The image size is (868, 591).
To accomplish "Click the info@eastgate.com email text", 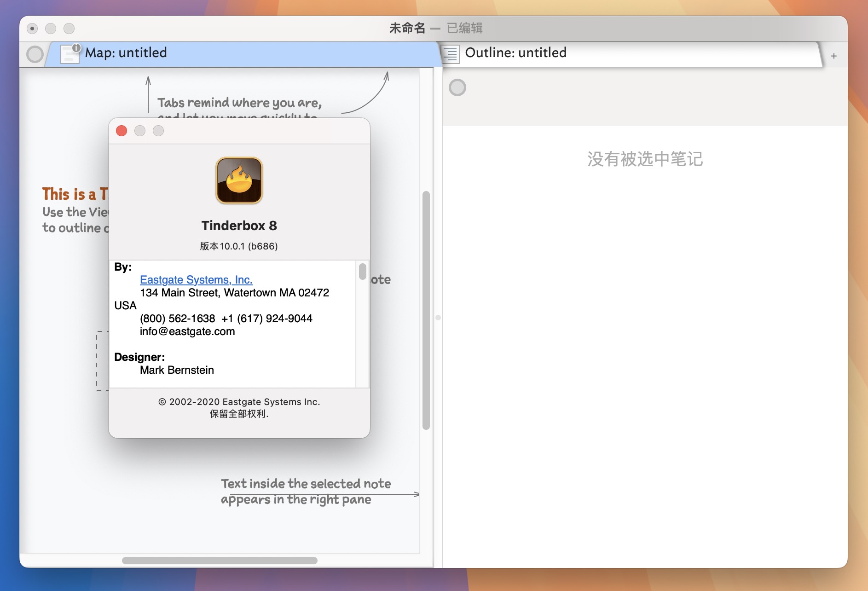I will (x=187, y=331).
